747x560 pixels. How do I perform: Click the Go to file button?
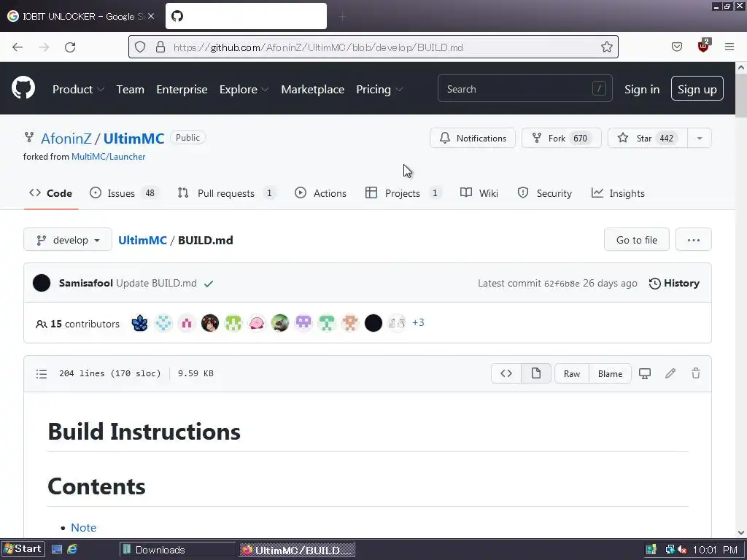(636, 239)
